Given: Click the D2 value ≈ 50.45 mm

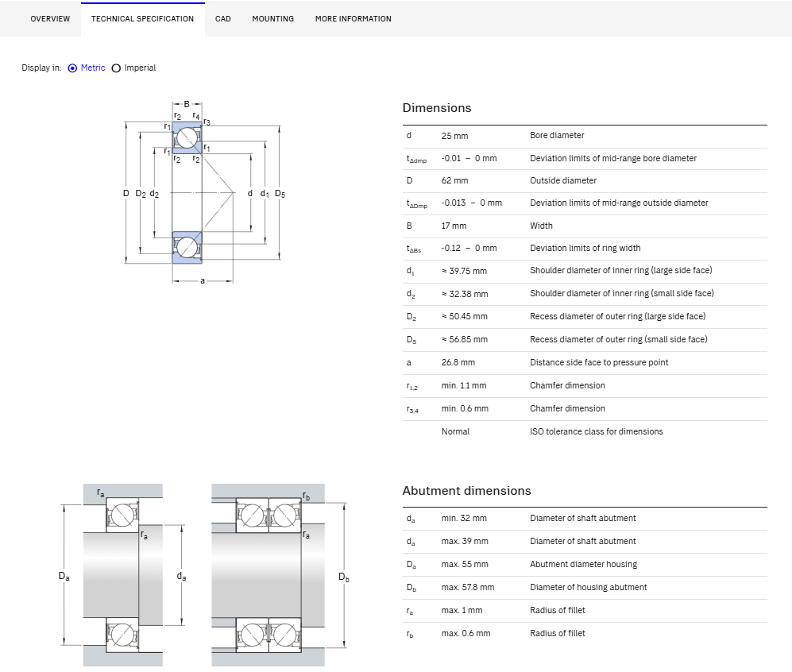Looking at the screenshot, I should (464, 317).
